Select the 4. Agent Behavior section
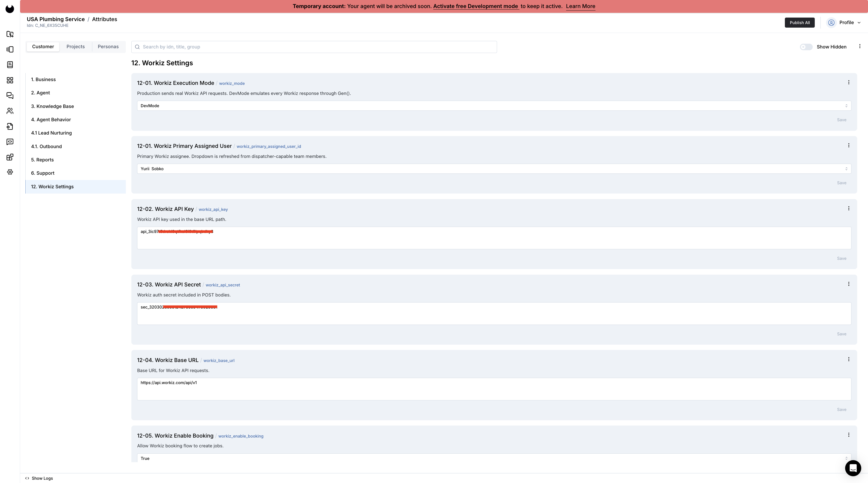Viewport: 868px width, 483px height. pyautogui.click(x=76, y=119)
